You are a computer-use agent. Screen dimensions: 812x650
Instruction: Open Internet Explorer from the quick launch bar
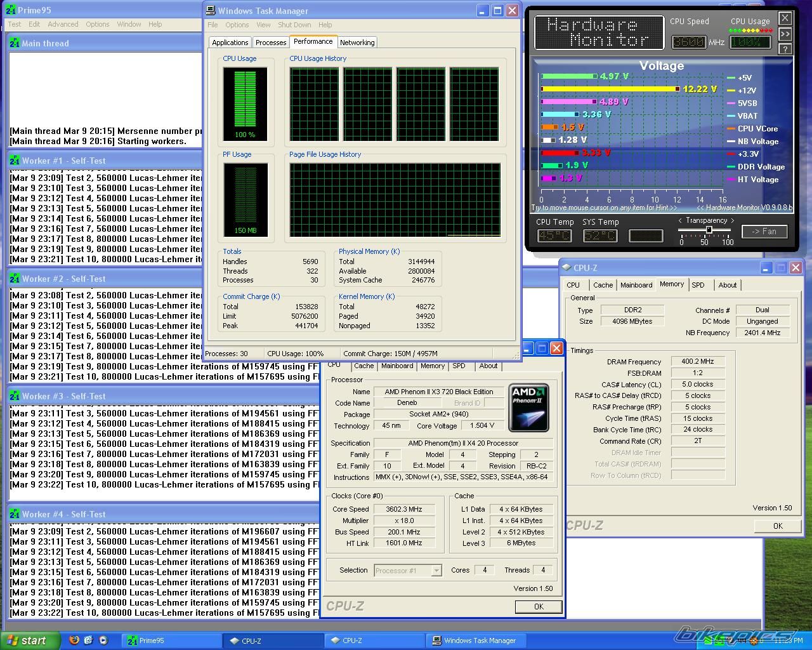coord(88,640)
